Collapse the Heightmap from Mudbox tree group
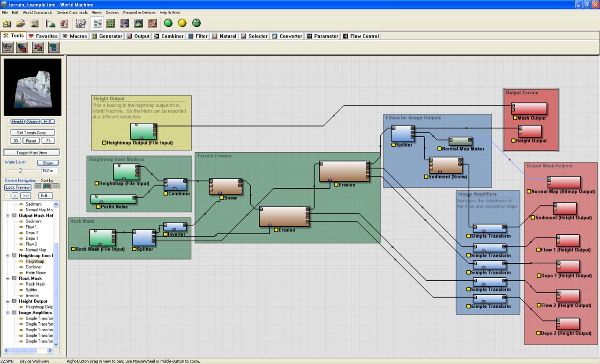 click(8, 255)
